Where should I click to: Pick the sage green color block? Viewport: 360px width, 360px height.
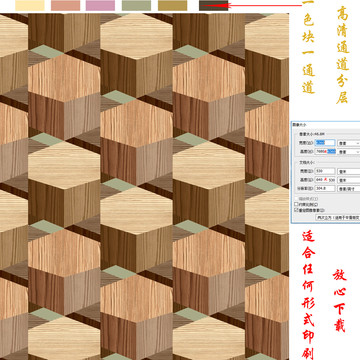pos(136,5)
